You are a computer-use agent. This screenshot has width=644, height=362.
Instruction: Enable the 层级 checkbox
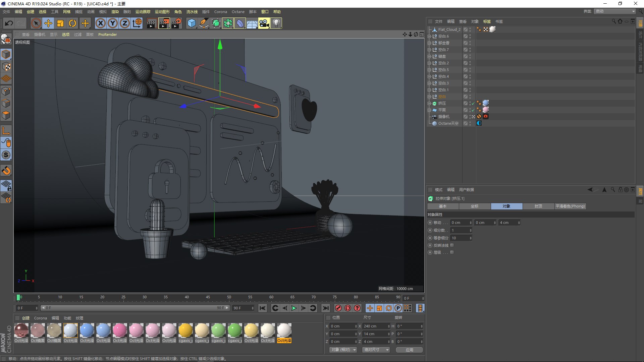point(452,252)
